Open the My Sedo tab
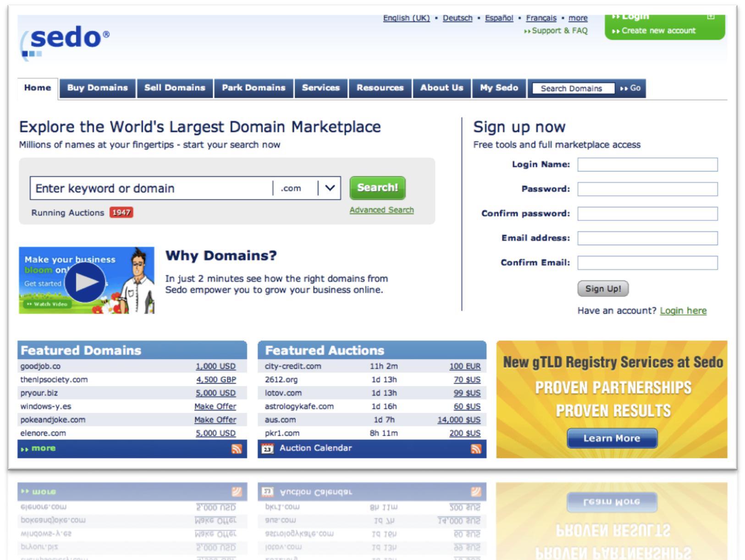745x560 pixels. 499,88
